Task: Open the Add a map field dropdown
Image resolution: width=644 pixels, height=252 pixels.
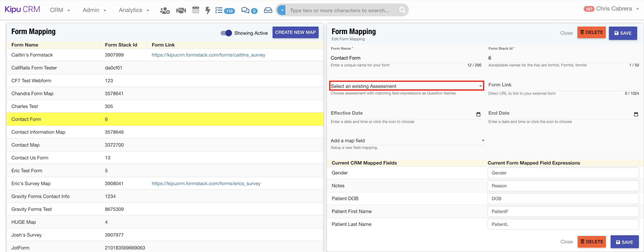Action: tap(407, 141)
